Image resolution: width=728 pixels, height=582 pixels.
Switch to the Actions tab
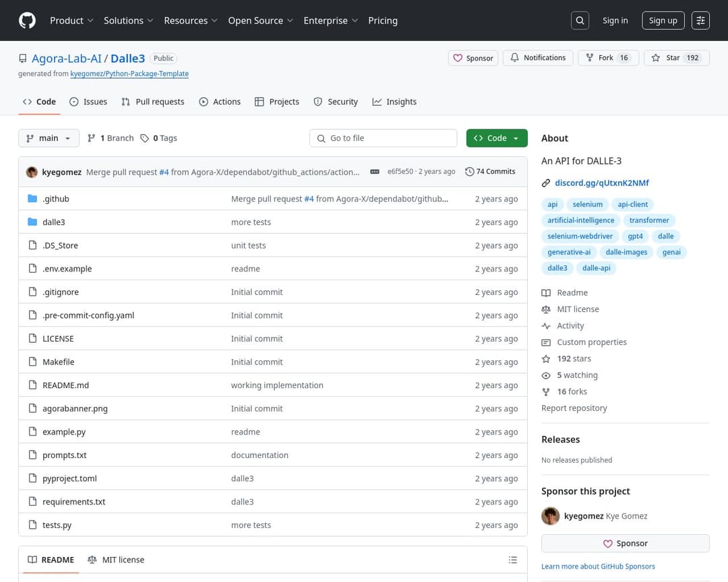220,102
